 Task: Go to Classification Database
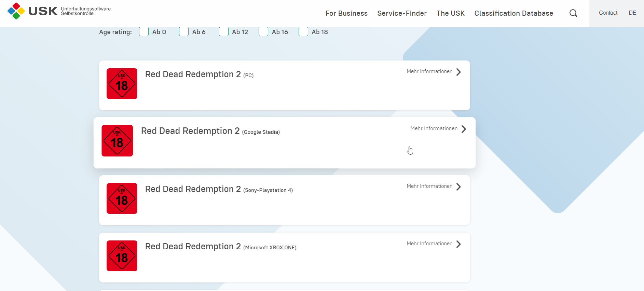(x=513, y=13)
